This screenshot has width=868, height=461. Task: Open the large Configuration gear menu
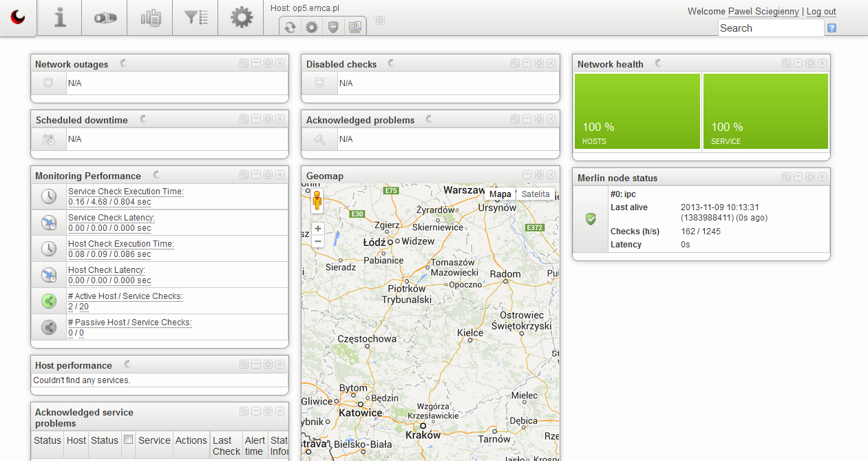(x=242, y=18)
